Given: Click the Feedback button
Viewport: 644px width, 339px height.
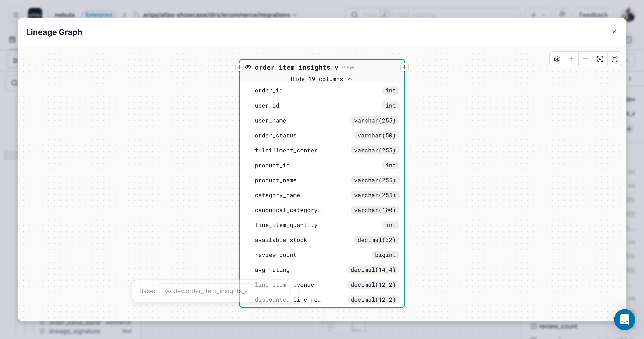Looking at the screenshot, I should (594, 15).
